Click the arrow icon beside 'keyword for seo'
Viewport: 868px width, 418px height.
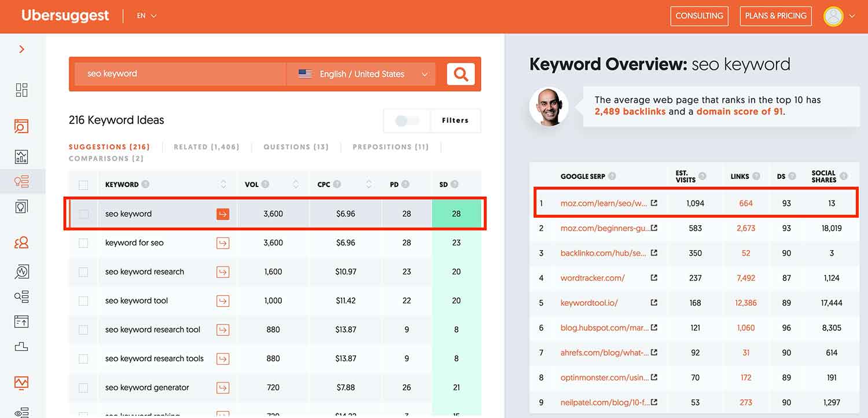[x=223, y=243]
